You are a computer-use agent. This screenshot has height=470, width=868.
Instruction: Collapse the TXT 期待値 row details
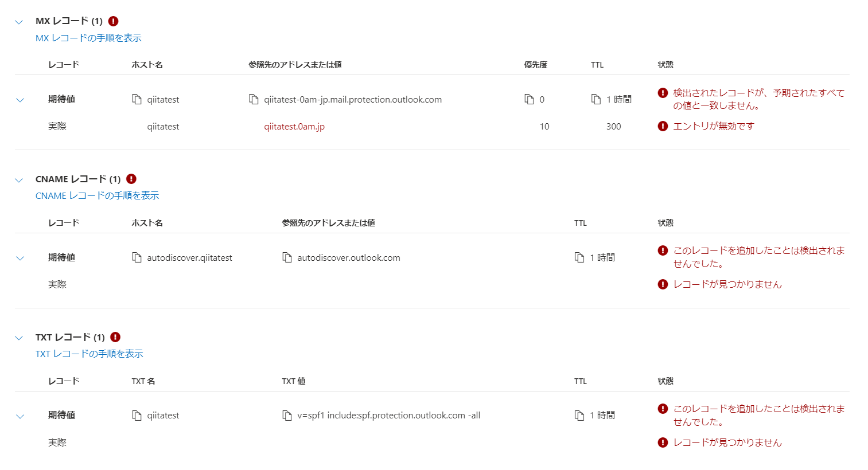click(x=20, y=416)
